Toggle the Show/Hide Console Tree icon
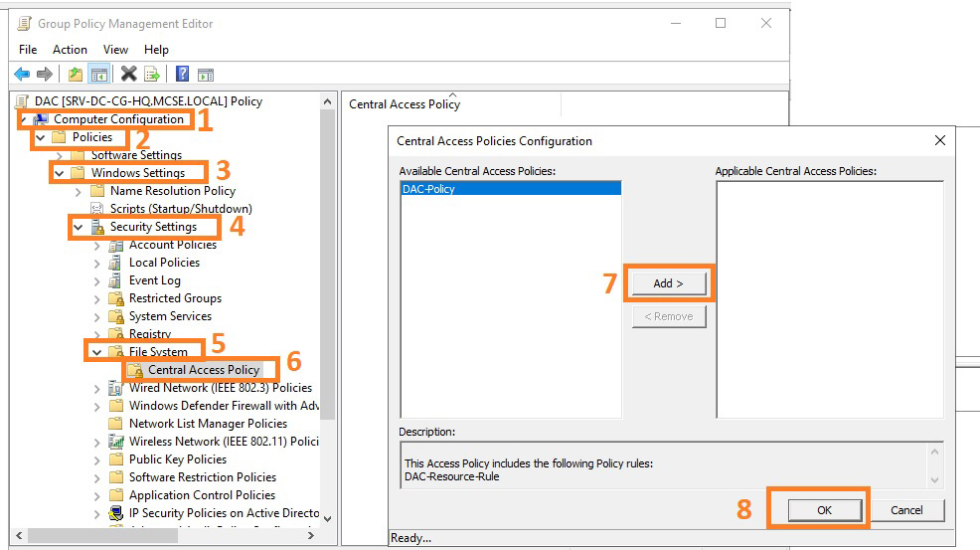Screen dimensions: 980x550 pos(98,75)
